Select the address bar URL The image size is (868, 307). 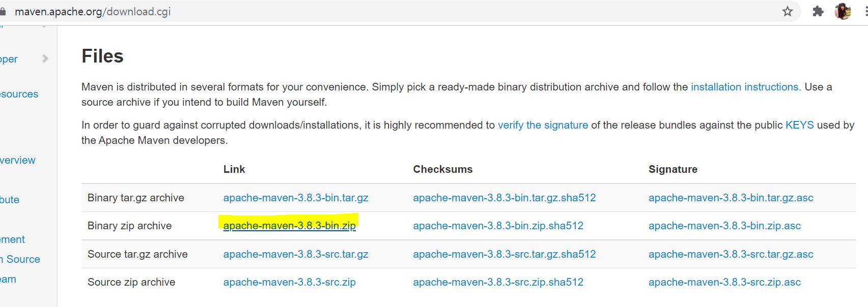click(x=93, y=12)
